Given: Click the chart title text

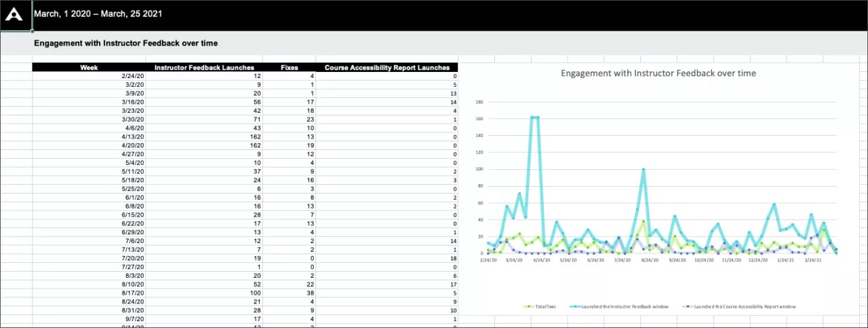Looking at the screenshot, I should 658,73.
